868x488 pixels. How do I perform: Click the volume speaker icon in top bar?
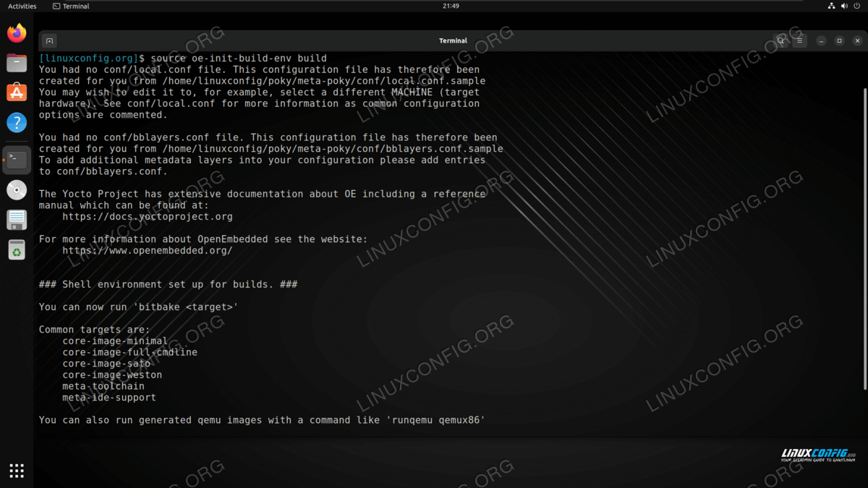click(845, 6)
